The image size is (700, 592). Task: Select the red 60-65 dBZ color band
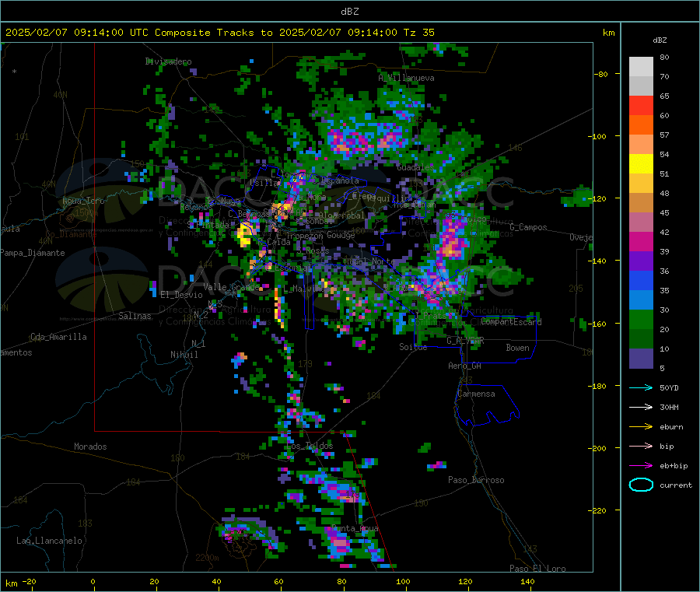point(641,105)
